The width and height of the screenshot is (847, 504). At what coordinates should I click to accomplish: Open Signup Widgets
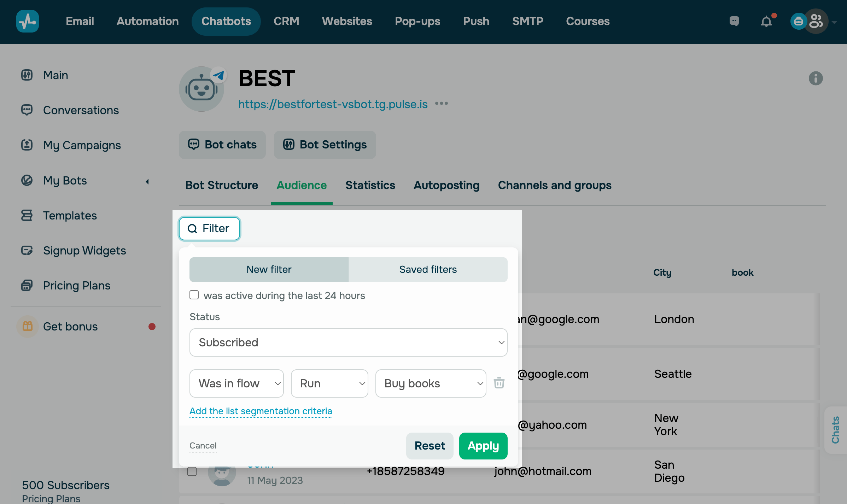84,251
